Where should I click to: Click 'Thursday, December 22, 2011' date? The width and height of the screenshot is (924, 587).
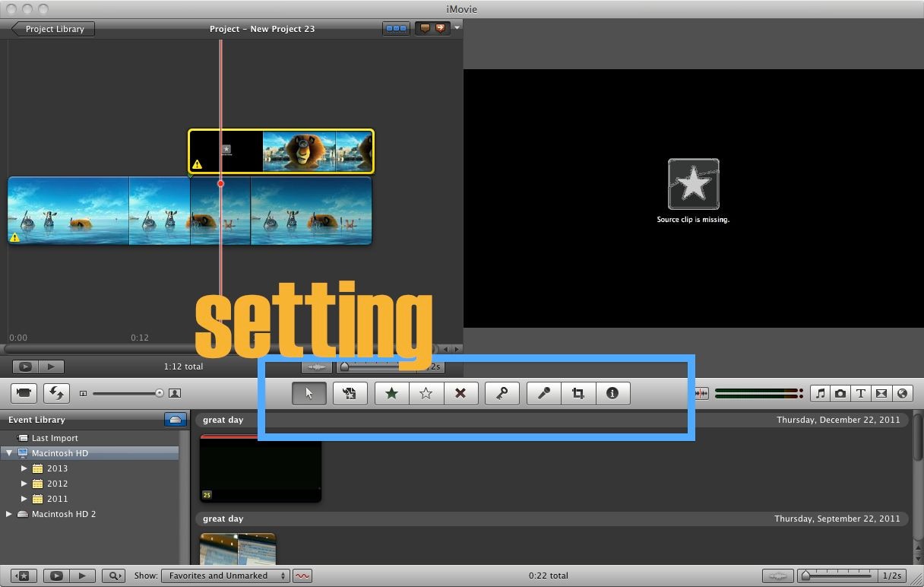[838, 420]
